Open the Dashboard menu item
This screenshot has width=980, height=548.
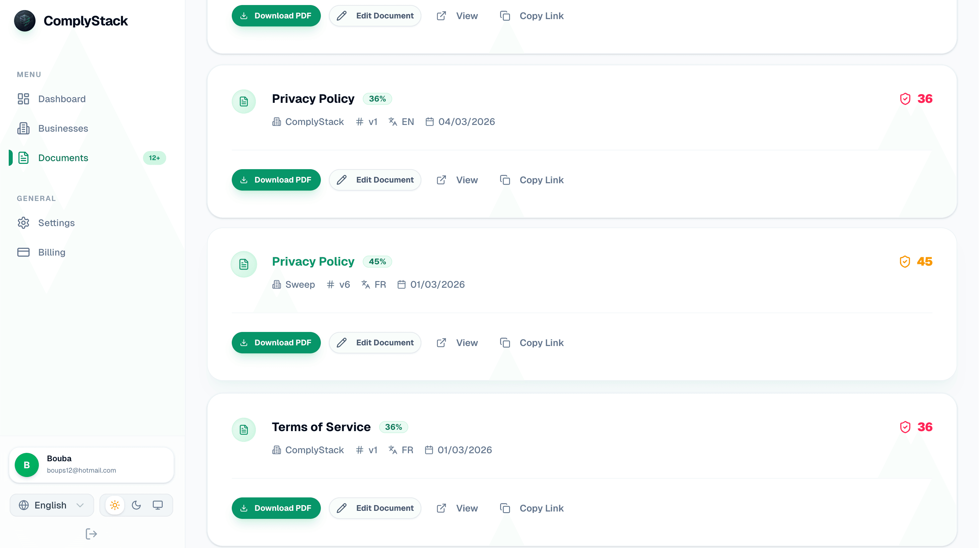[x=62, y=98]
